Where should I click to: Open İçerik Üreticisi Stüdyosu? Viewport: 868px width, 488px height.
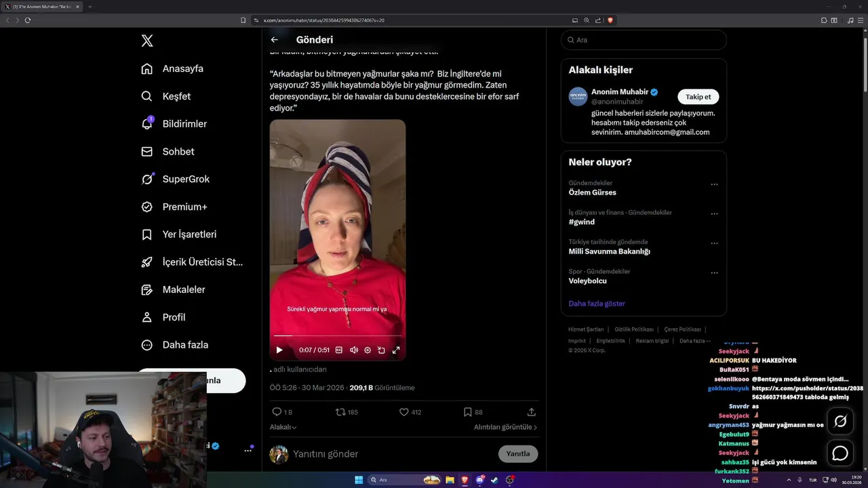point(191,262)
